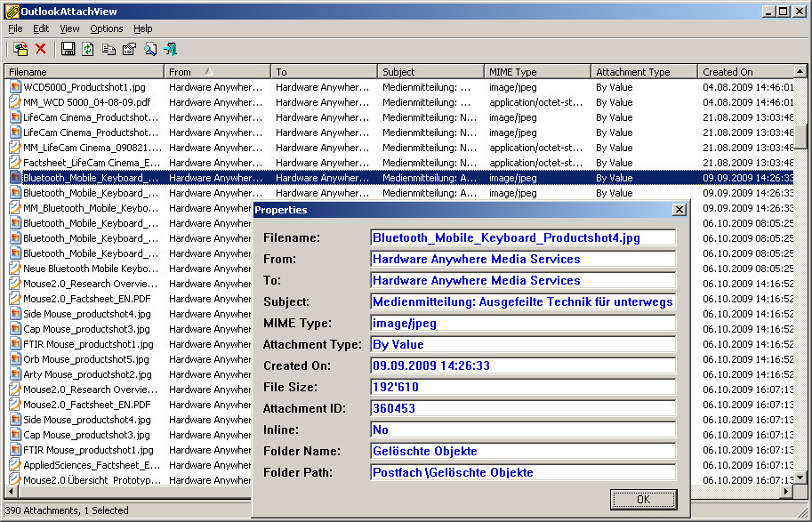The width and height of the screenshot is (812, 522).
Task: Sort by the Attachment Type column header
Action: [x=644, y=71]
